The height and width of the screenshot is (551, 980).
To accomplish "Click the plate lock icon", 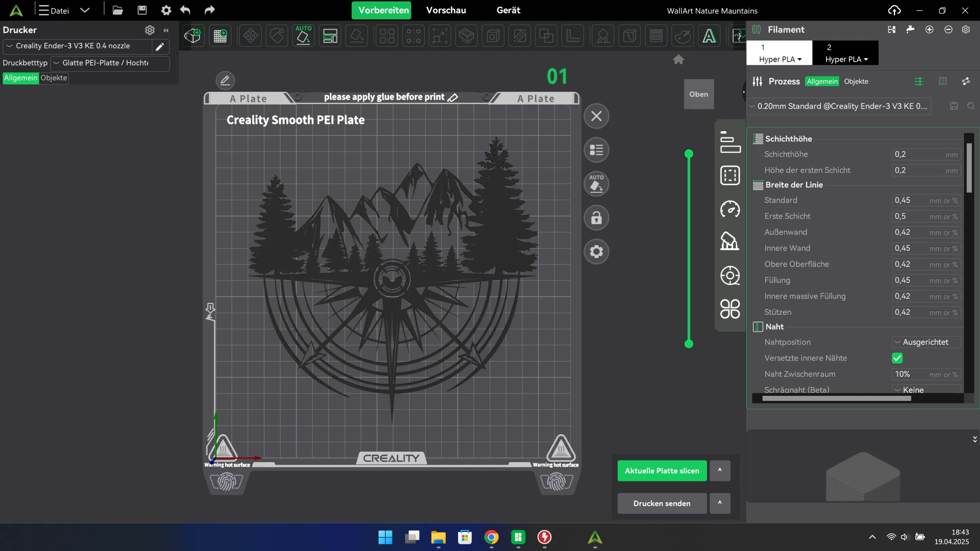I will point(596,218).
